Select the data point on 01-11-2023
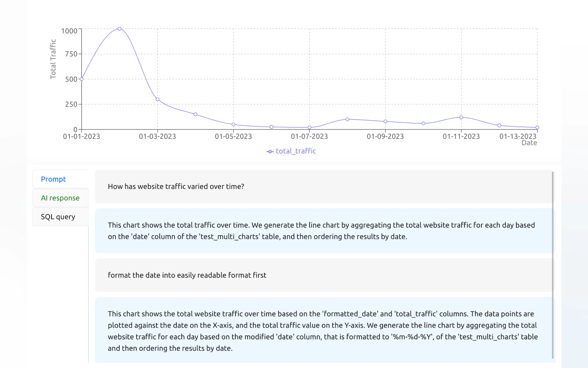 (x=461, y=117)
